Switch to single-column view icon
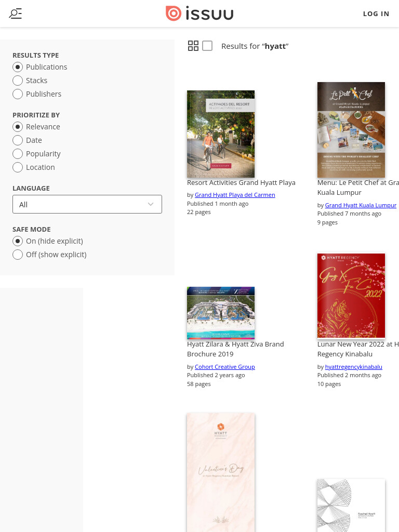 (207, 46)
